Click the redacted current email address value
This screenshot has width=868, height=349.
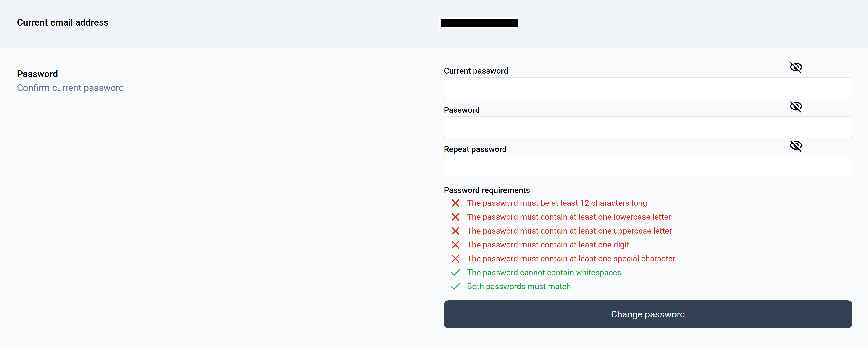click(x=479, y=22)
